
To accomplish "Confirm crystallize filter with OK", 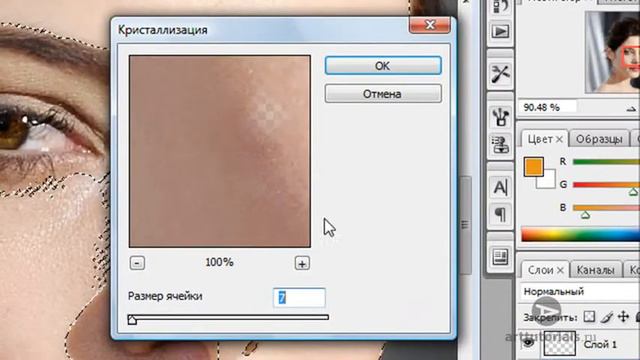I will pos(383,66).
